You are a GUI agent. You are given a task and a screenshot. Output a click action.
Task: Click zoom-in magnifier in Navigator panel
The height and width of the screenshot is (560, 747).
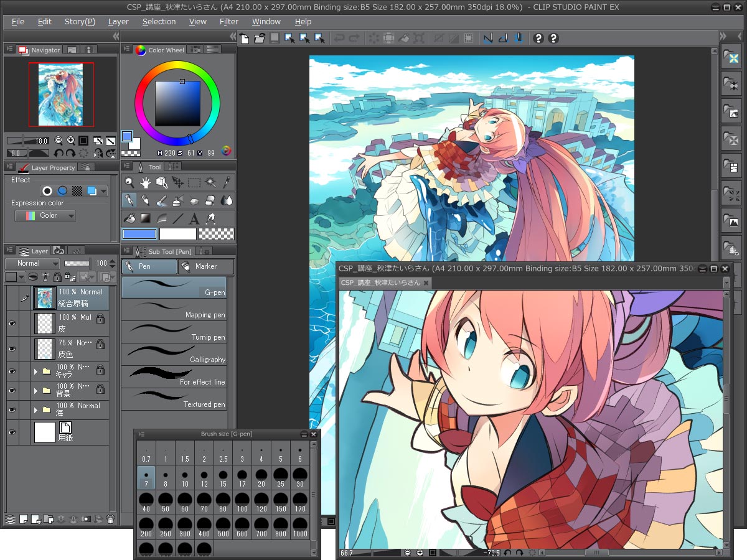tap(71, 141)
